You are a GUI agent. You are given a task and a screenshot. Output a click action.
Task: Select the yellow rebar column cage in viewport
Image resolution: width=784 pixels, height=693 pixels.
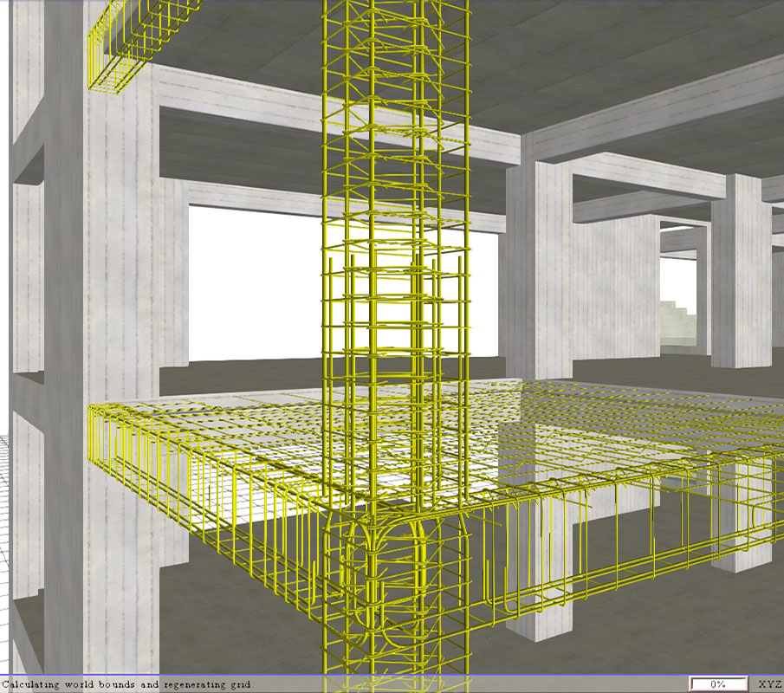tap(396, 336)
